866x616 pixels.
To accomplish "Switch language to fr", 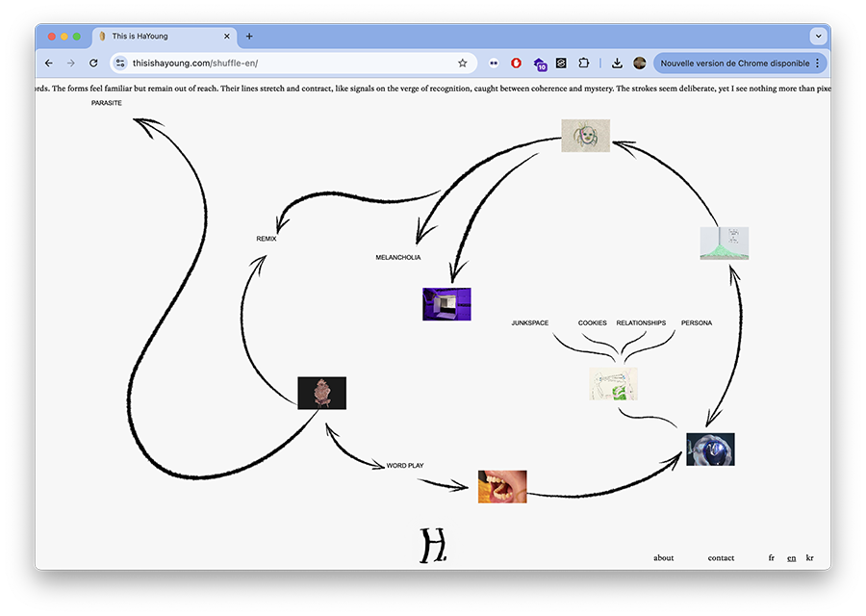I will (772, 558).
